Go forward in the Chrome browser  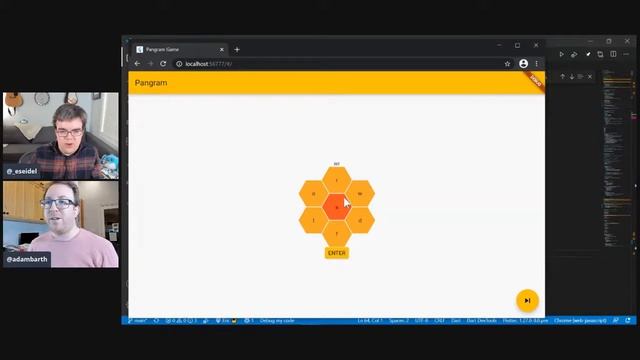coord(150,64)
